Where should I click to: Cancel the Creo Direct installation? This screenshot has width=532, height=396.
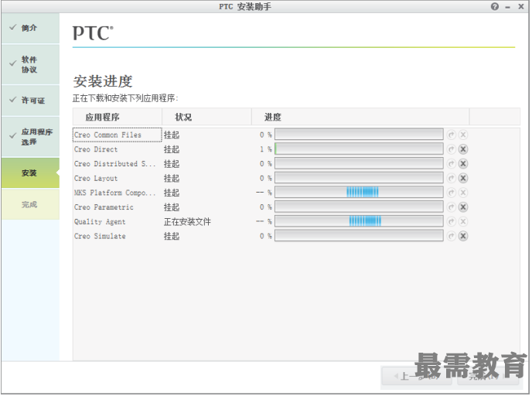coord(462,149)
